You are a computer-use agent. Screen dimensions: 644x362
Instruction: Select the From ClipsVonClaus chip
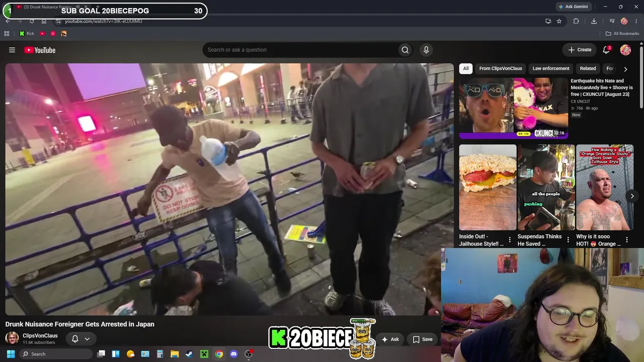[501, 68]
